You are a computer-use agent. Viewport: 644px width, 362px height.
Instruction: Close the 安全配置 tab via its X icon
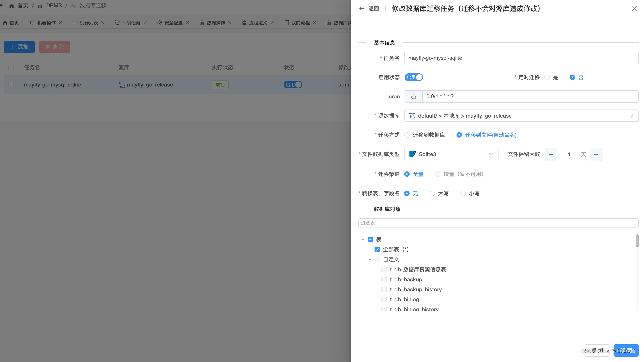point(187,23)
